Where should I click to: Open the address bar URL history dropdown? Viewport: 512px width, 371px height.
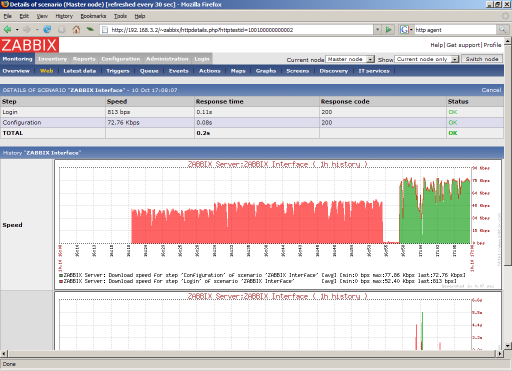point(378,30)
